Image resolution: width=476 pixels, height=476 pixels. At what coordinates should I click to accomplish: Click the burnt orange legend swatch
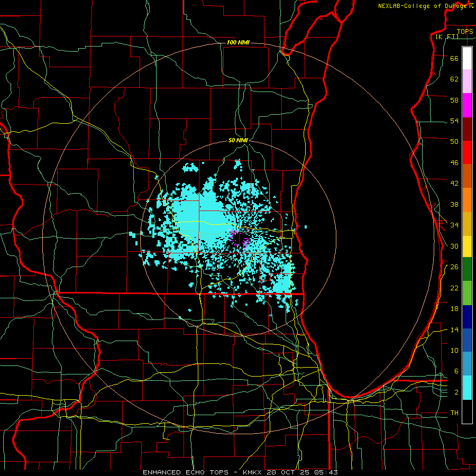pyautogui.click(x=467, y=176)
